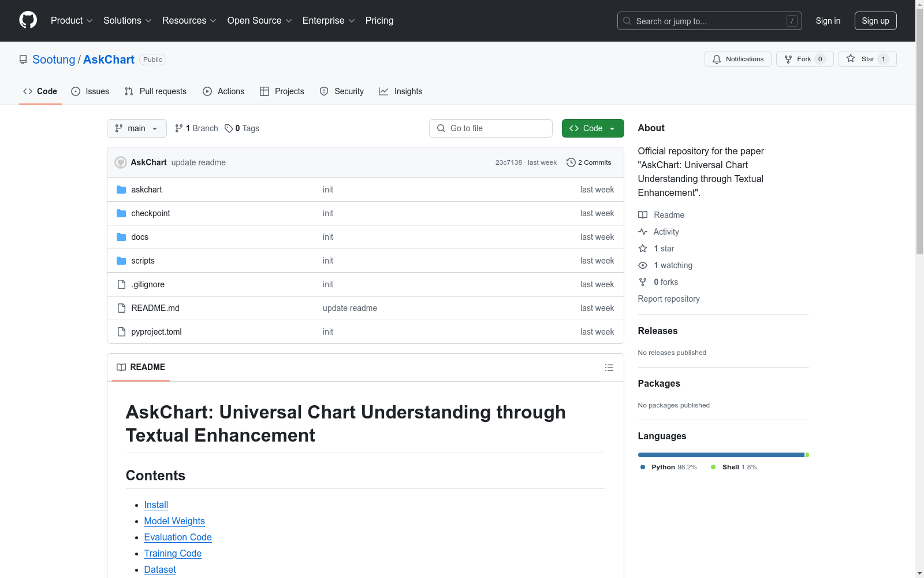Click the checkpoint folder icon

coord(121,213)
